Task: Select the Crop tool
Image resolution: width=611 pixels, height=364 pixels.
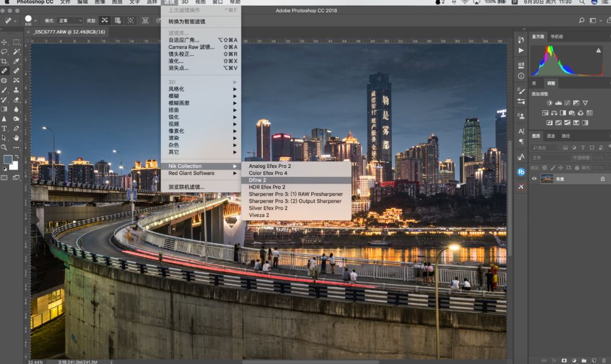Action: 5,61
